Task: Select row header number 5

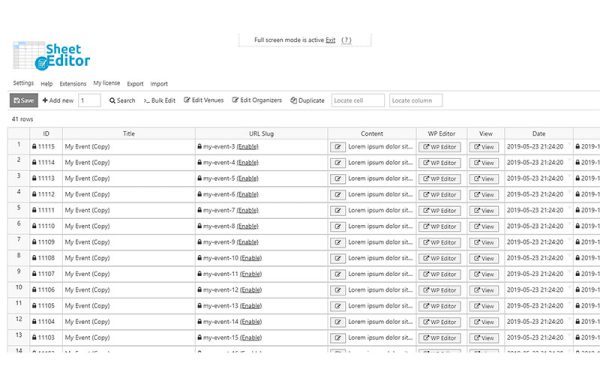Action: tap(19, 210)
